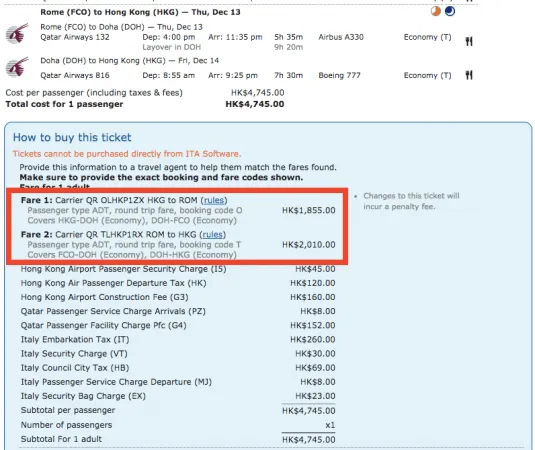The width and height of the screenshot is (535, 450).
Task: Click the 'Qatar Airways 132' flight number
Action: 75,37
